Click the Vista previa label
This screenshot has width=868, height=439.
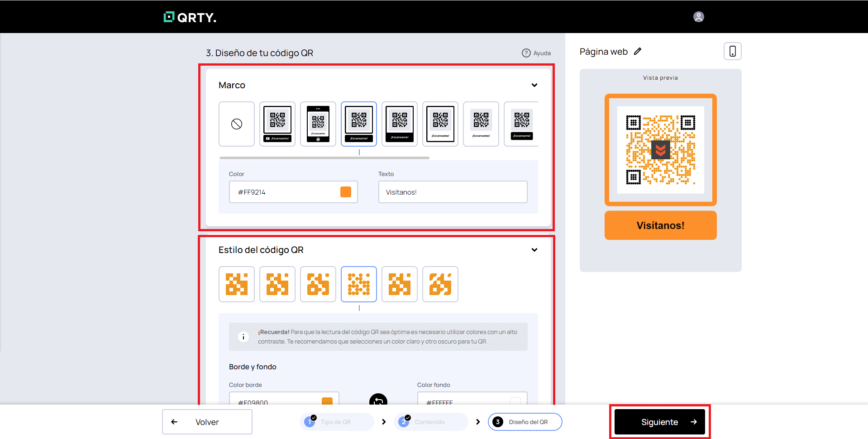coord(660,78)
